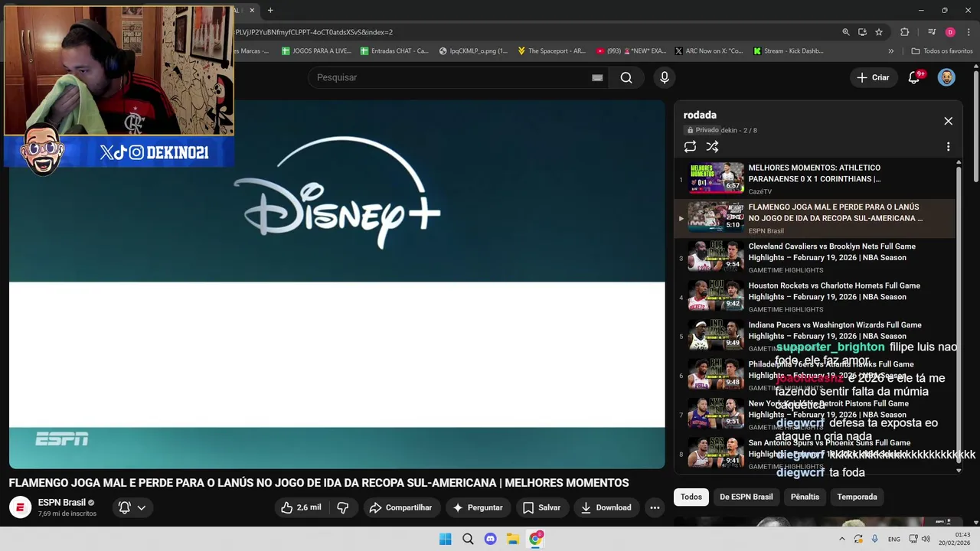The image size is (980, 551).
Task: Click the Criar button
Action: point(873,77)
